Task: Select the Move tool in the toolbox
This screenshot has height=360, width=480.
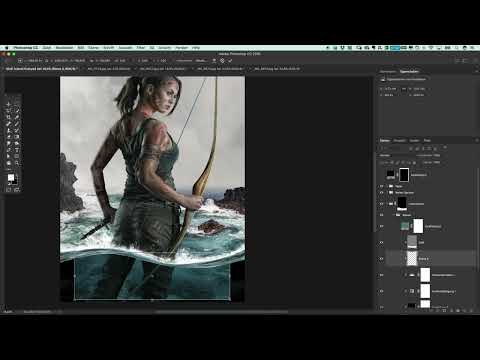Action: pyautogui.click(x=9, y=104)
